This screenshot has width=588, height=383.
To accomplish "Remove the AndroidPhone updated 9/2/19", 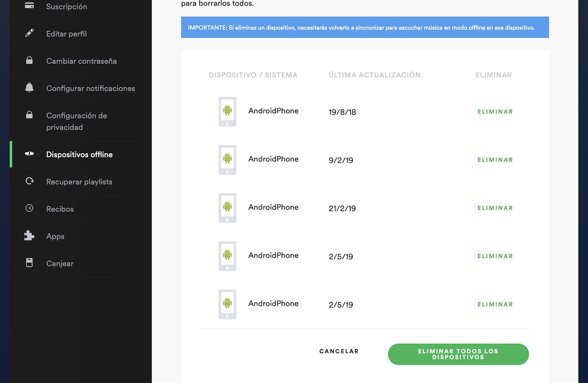I will [495, 160].
